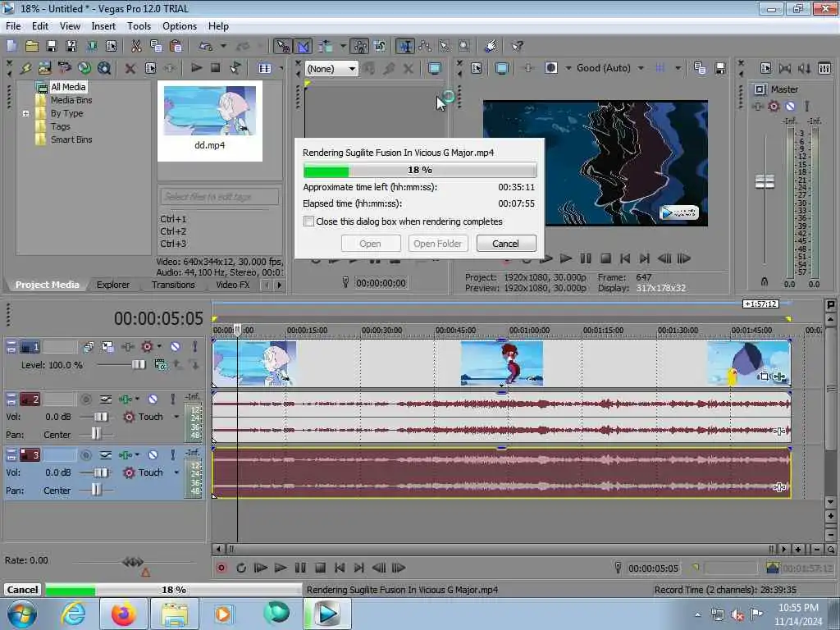This screenshot has width=840, height=630.
Task: Cancel rendering in the dialog box
Action: pyautogui.click(x=505, y=243)
